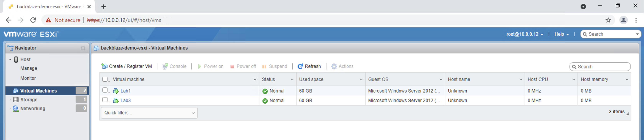Click the browser back arrow
Screen dimensions: 644x140
coord(8,20)
